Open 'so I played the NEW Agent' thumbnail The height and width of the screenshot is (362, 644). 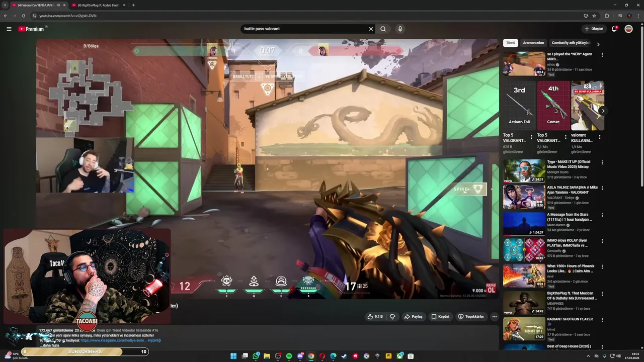click(524, 64)
